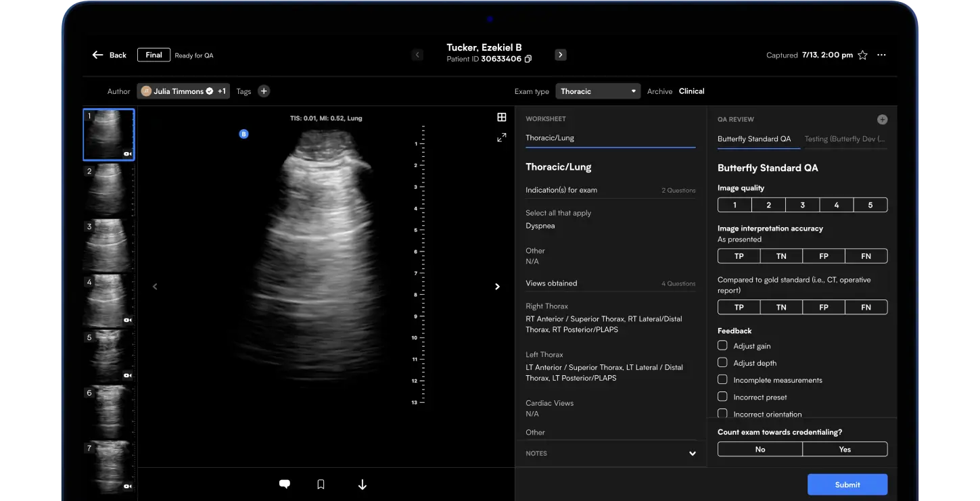
Task: Copy the Patient ID to clipboard
Action: tap(528, 59)
